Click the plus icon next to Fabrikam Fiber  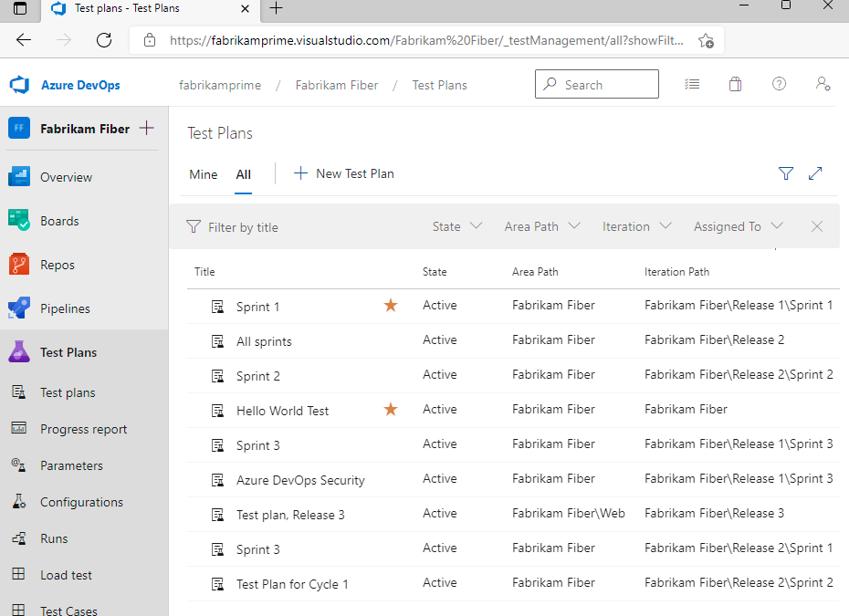point(147,129)
